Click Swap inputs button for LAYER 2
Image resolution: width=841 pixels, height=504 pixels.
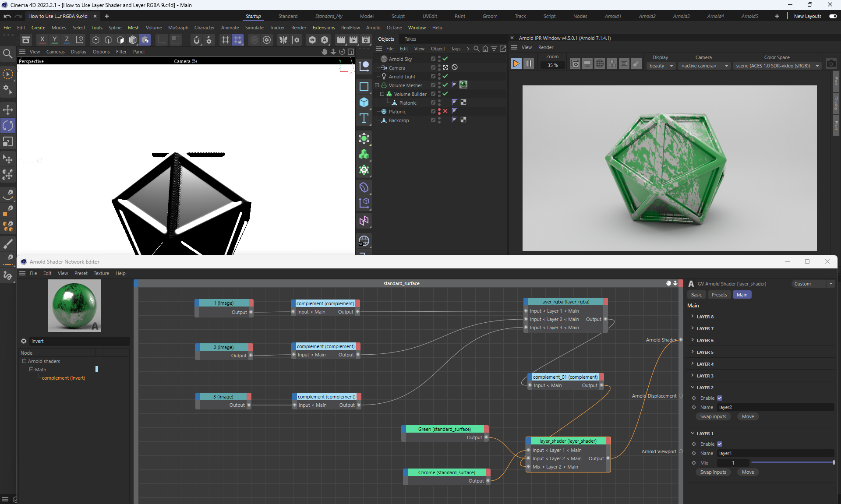coord(713,416)
